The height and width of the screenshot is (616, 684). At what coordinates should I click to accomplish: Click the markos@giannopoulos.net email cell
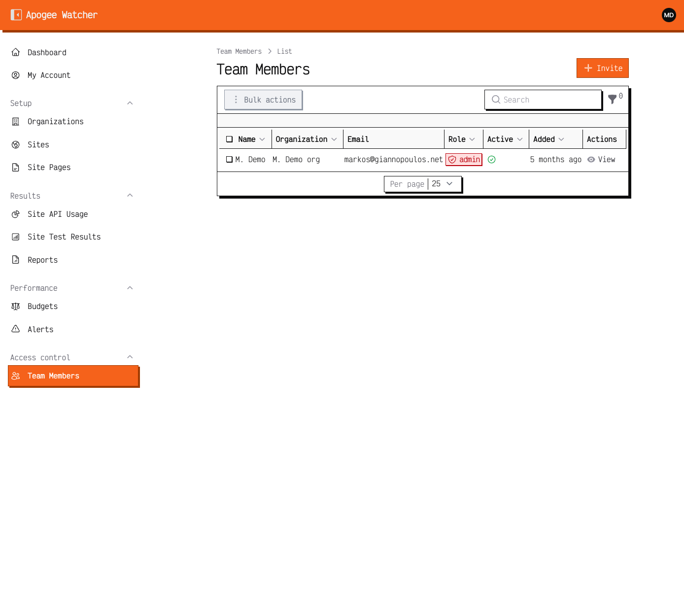393,160
